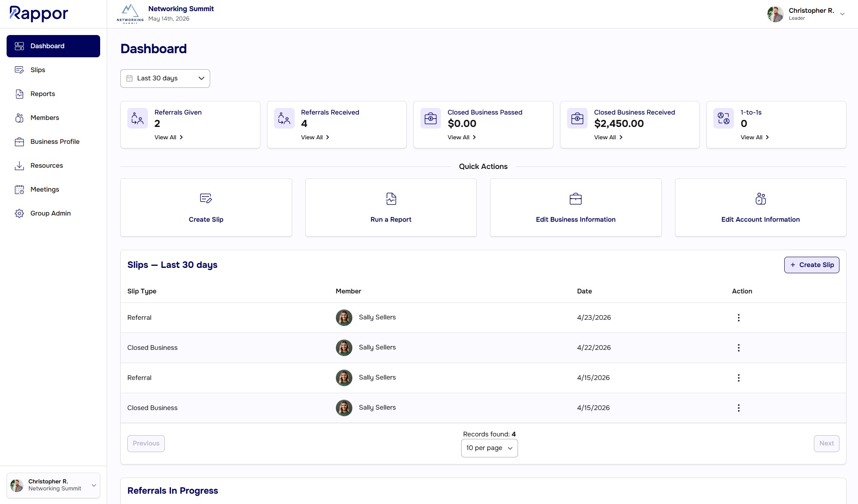Expand the sidebar Christopher R. group switcher
The image size is (858, 504).
(53, 485)
